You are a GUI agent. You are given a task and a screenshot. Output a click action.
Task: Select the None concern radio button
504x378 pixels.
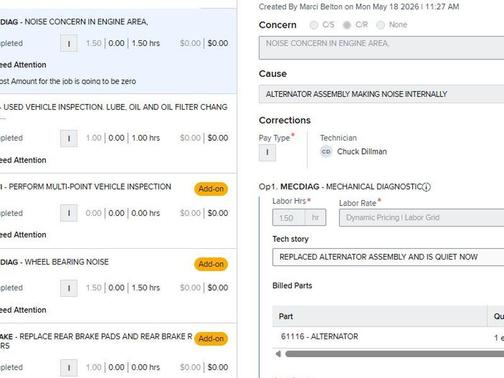coord(380,25)
